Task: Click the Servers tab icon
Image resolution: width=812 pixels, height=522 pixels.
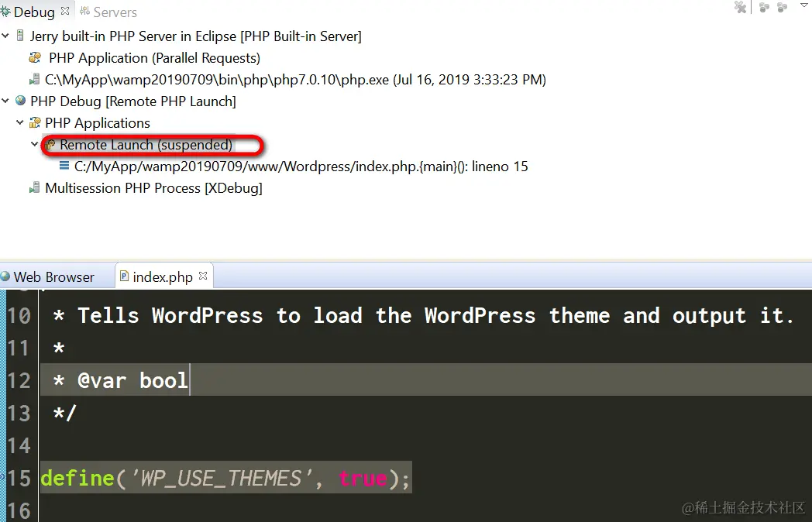Action: 85,12
